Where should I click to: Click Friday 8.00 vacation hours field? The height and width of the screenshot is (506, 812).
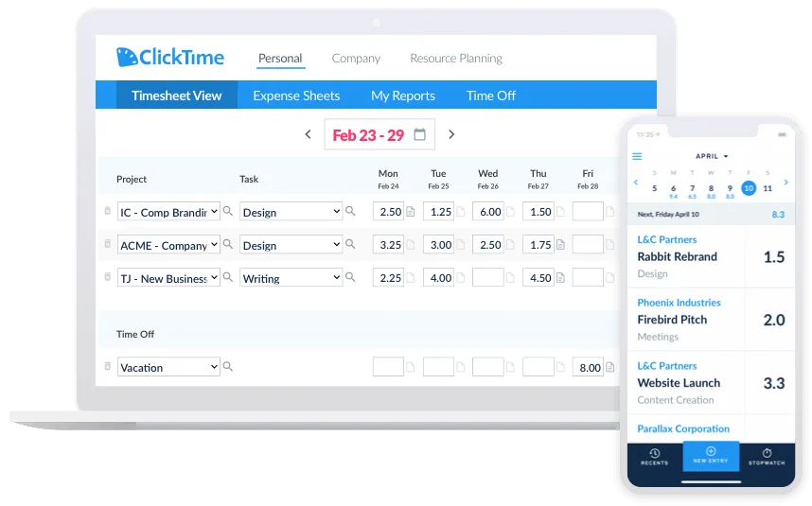point(588,367)
